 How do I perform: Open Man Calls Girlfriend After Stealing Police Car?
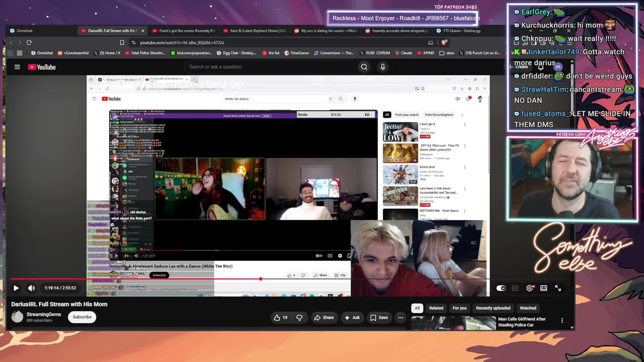[522, 322]
